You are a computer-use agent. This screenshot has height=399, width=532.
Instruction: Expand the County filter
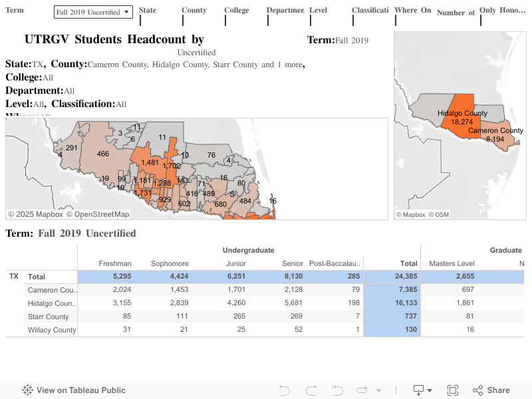point(194,10)
